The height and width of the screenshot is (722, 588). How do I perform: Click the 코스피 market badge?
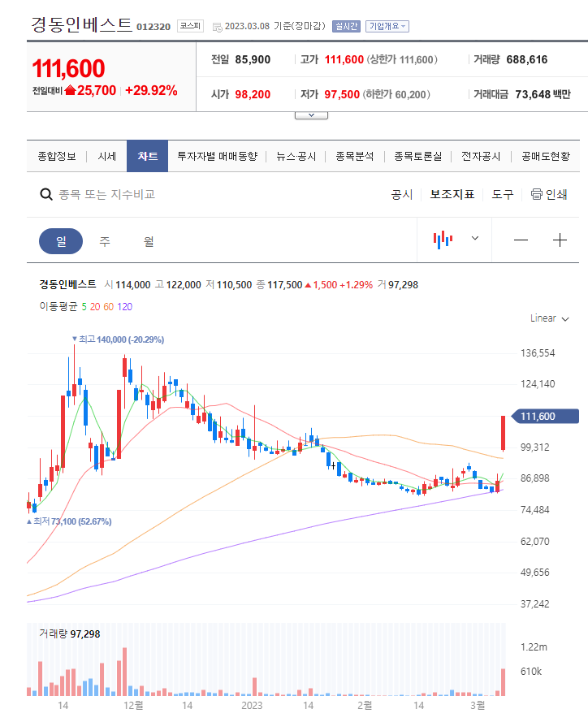click(191, 26)
